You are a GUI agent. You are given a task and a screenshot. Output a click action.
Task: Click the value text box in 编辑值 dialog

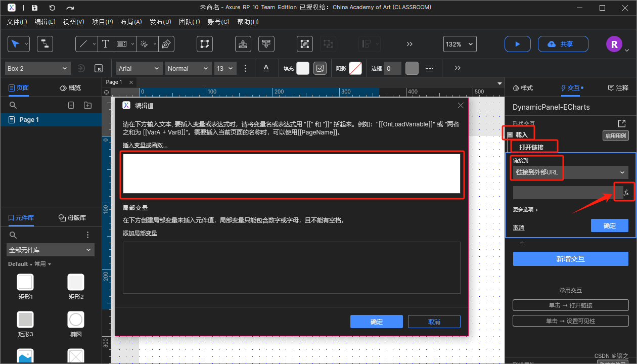(292, 173)
